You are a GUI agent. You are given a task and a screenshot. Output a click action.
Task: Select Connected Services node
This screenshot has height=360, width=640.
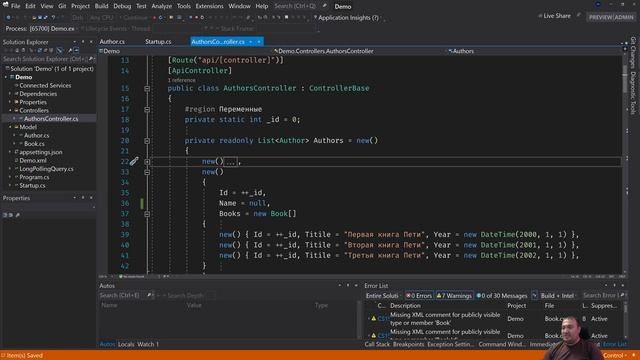[x=45, y=85]
